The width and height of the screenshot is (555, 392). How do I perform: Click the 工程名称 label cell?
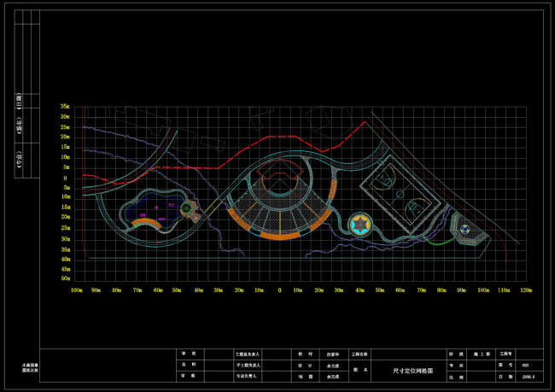(359, 354)
